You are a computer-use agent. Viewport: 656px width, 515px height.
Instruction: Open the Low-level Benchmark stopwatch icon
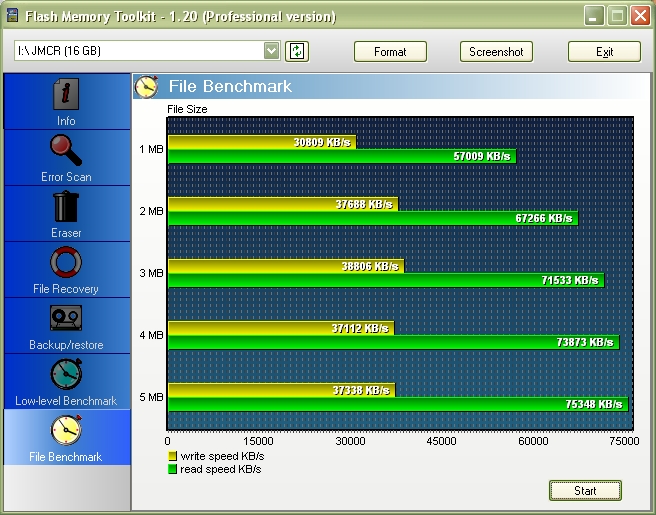click(66, 375)
